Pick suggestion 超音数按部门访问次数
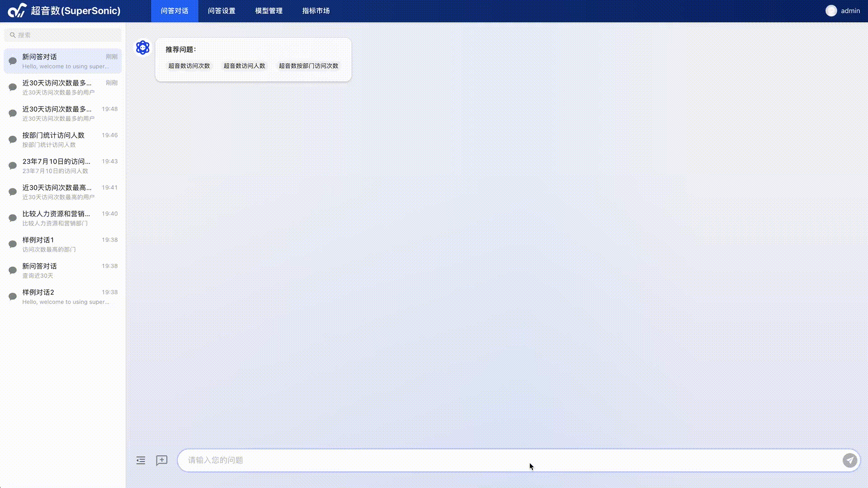 (x=308, y=66)
